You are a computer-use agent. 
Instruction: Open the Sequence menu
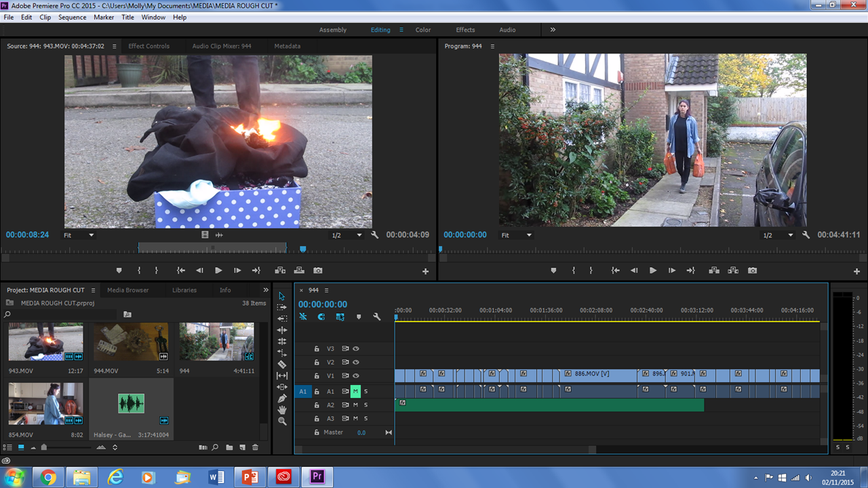[x=72, y=18]
